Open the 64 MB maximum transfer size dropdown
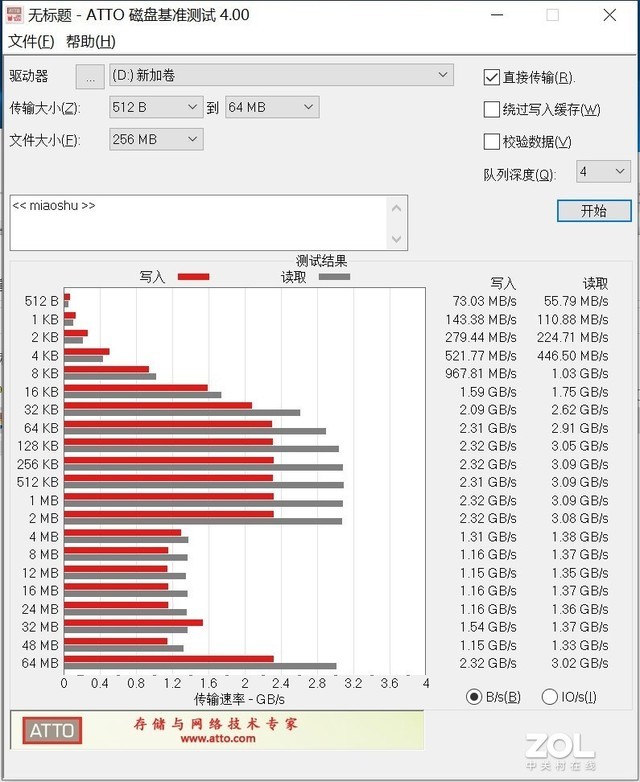The image size is (640, 782). point(272,107)
